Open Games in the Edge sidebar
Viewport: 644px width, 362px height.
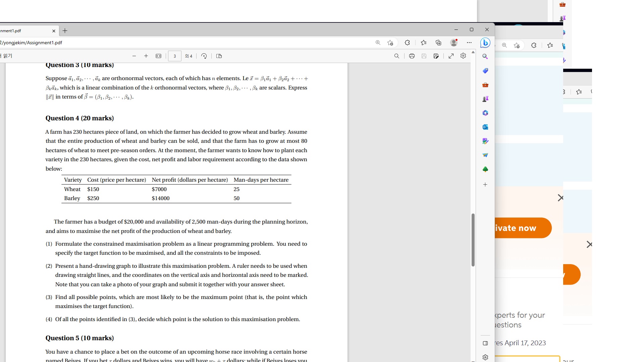pyautogui.click(x=485, y=99)
